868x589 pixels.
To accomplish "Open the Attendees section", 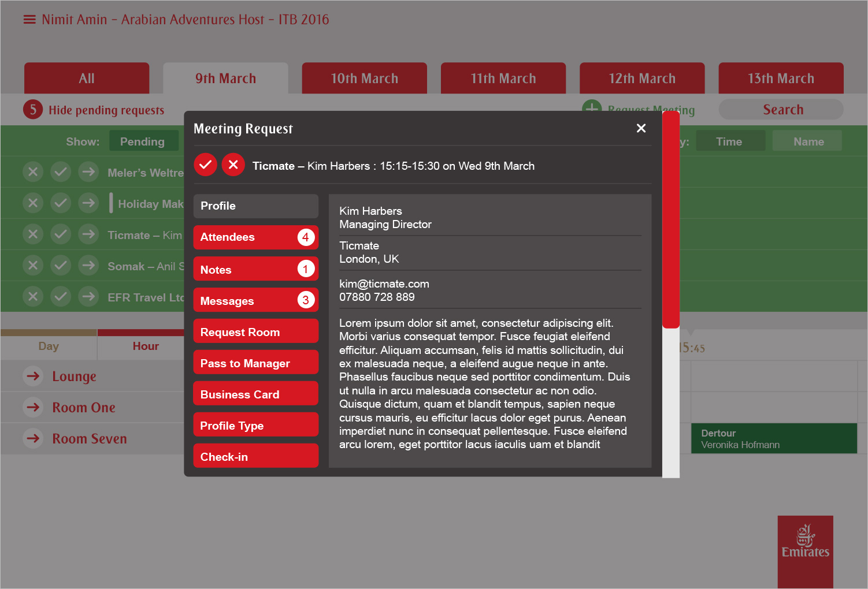I will [x=255, y=237].
